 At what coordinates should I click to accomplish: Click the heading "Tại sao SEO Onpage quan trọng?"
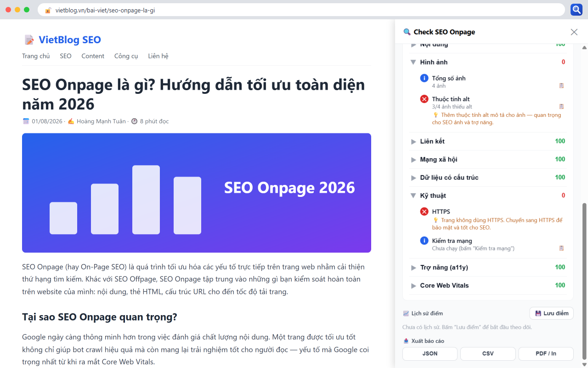click(100, 317)
